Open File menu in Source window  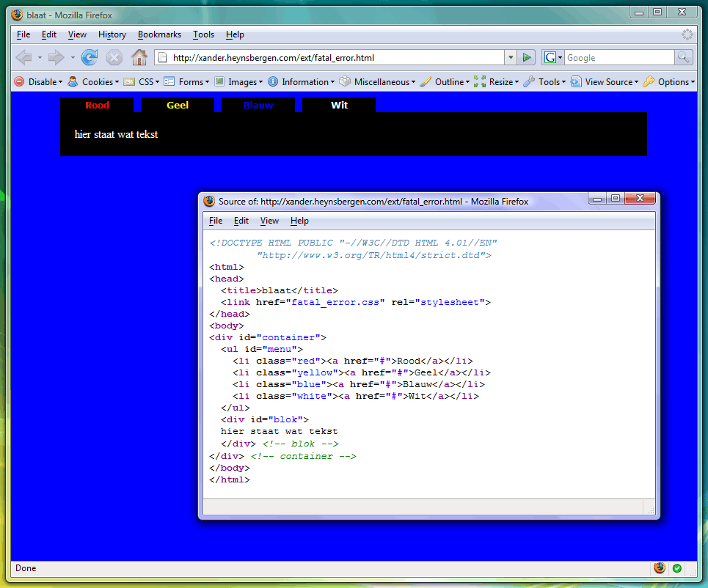click(x=216, y=221)
